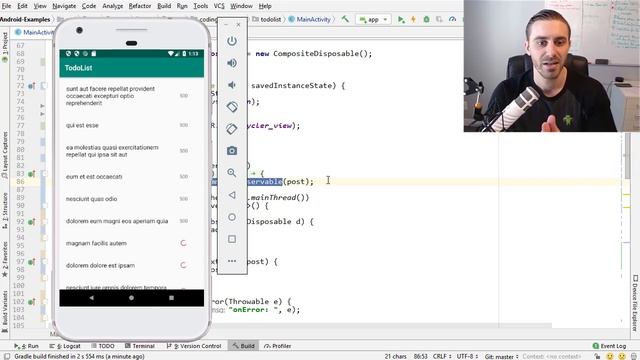Open the Structure side panel
640x360 pixels.
5,210
